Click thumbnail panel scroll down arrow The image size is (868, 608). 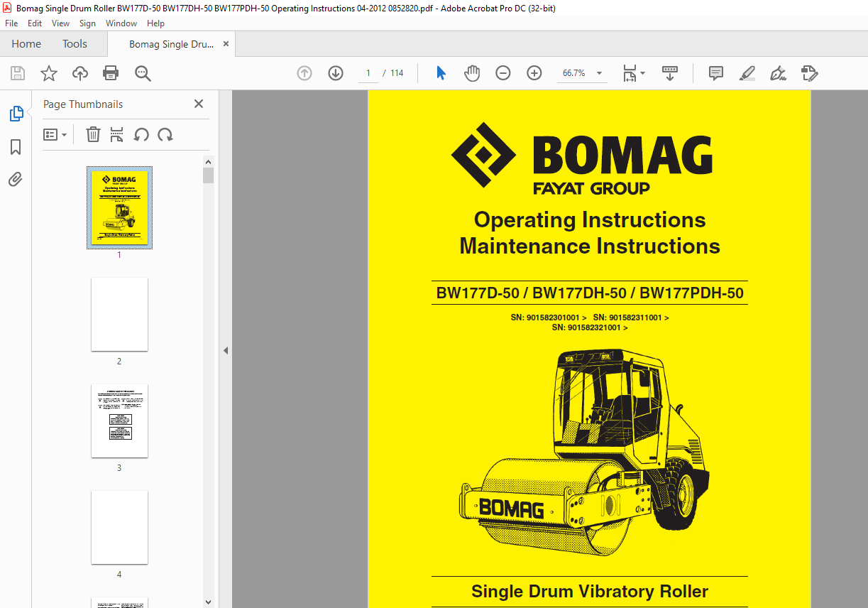208,602
